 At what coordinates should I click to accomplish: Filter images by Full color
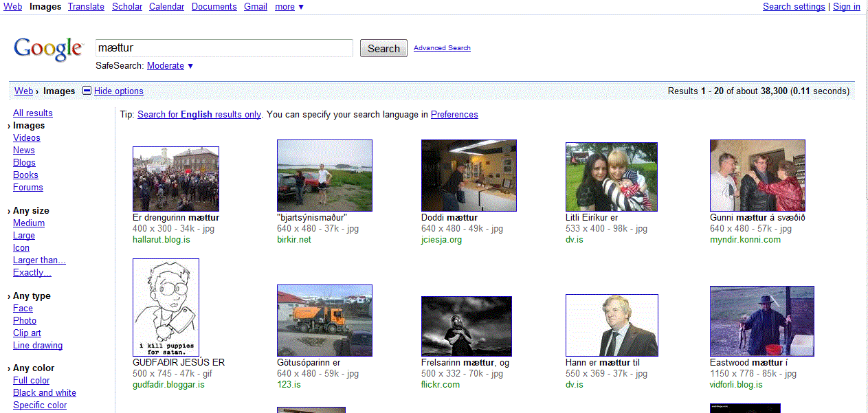pyautogui.click(x=32, y=381)
